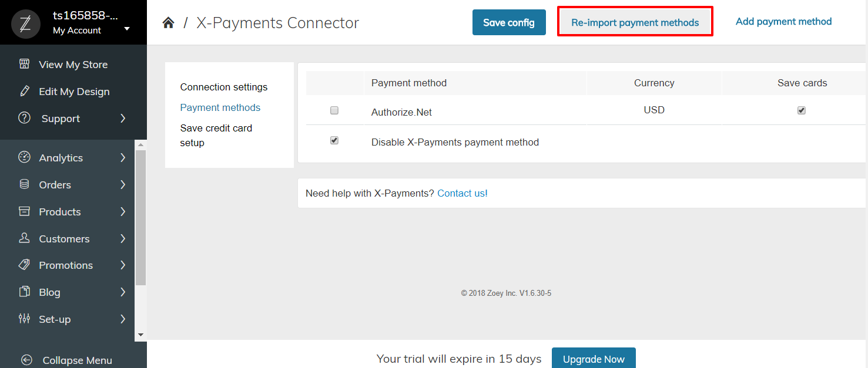
Task: Click the home icon in breadcrumb
Action: tap(169, 23)
